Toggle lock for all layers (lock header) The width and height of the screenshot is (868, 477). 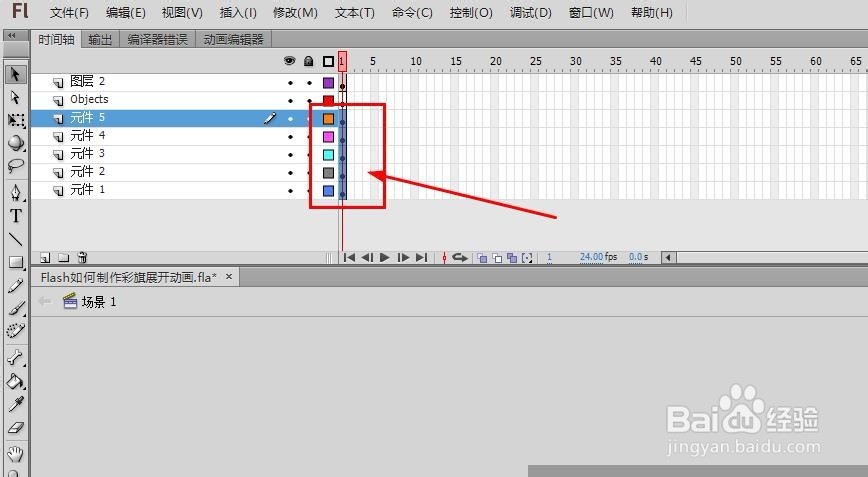(309, 61)
